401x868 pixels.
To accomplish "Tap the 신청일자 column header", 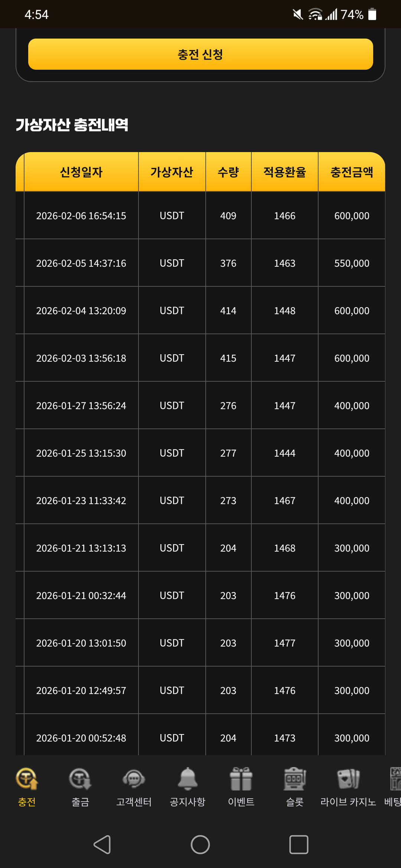I will (81, 172).
